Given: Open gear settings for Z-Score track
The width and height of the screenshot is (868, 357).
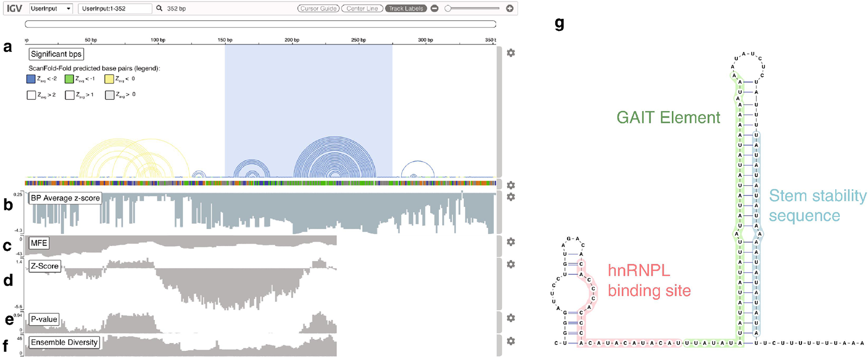Looking at the screenshot, I should click(x=511, y=264).
